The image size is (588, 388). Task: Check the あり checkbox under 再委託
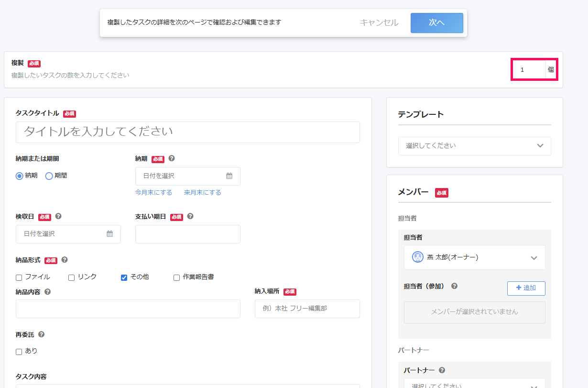pos(19,352)
